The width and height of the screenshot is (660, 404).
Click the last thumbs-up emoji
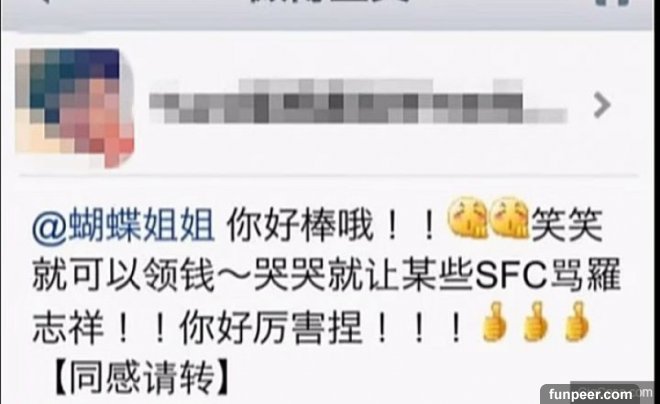tap(576, 321)
